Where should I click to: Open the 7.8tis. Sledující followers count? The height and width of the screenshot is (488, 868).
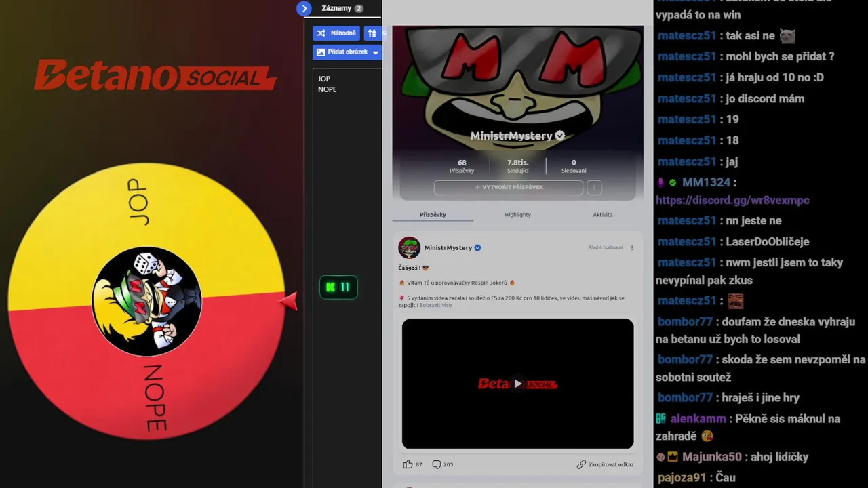coord(517,166)
